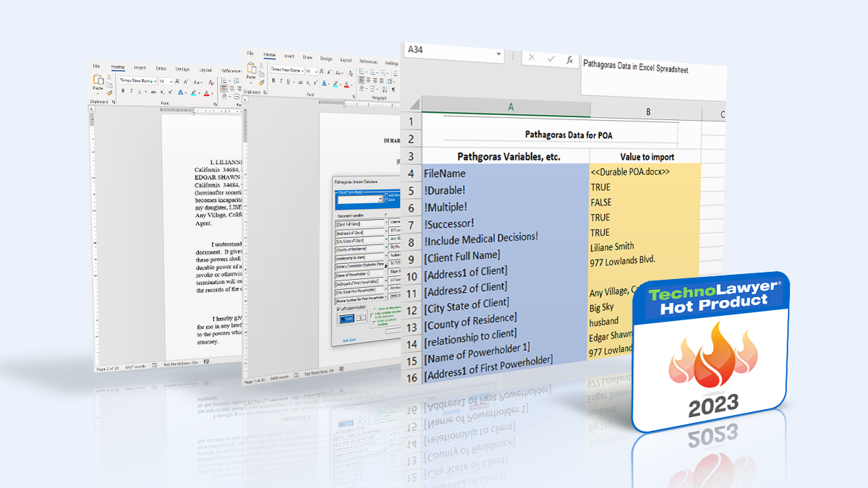Switch to Layout tab in the middle Word window

point(346,60)
